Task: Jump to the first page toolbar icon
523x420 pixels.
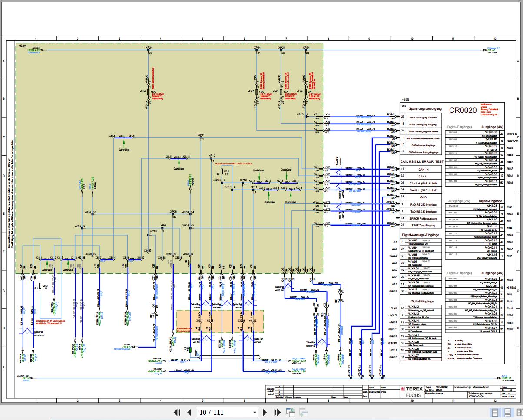Action: [x=177, y=412]
